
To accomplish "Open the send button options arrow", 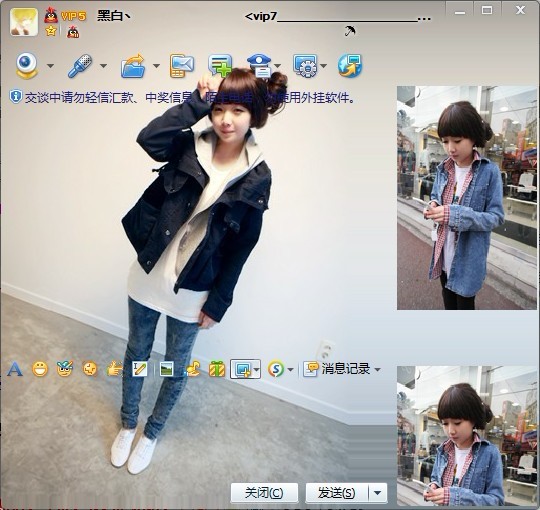I will pyautogui.click(x=377, y=493).
